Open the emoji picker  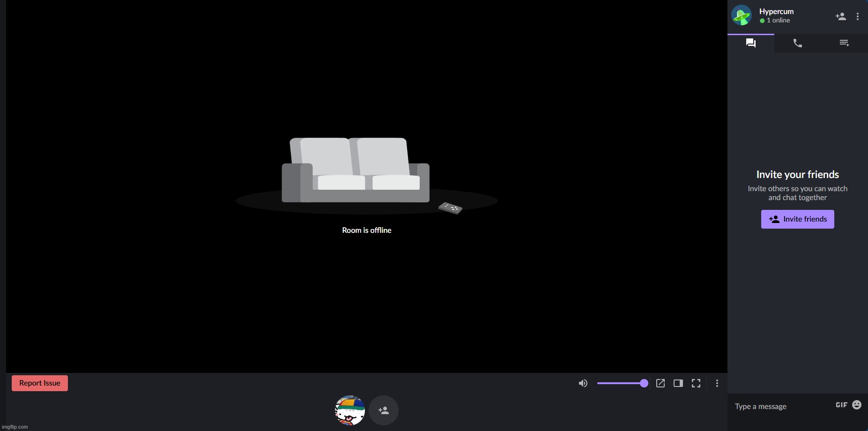click(857, 405)
